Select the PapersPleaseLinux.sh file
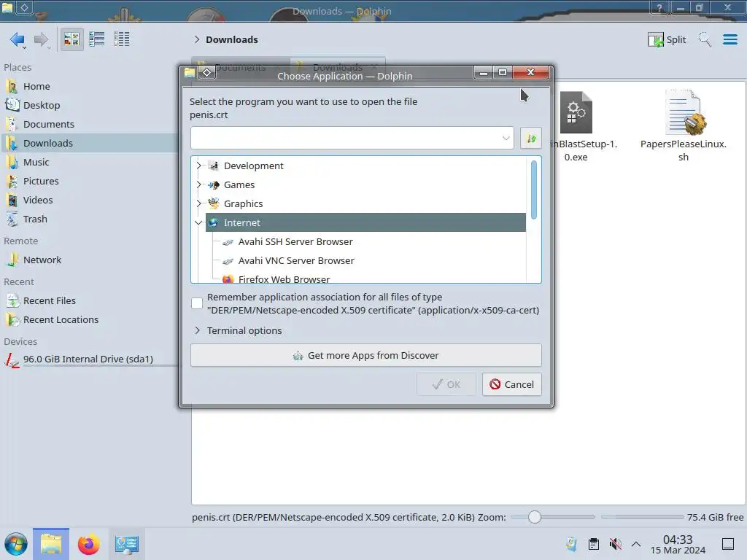This screenshot has width=747, height=560. click(x=683, y=125)
